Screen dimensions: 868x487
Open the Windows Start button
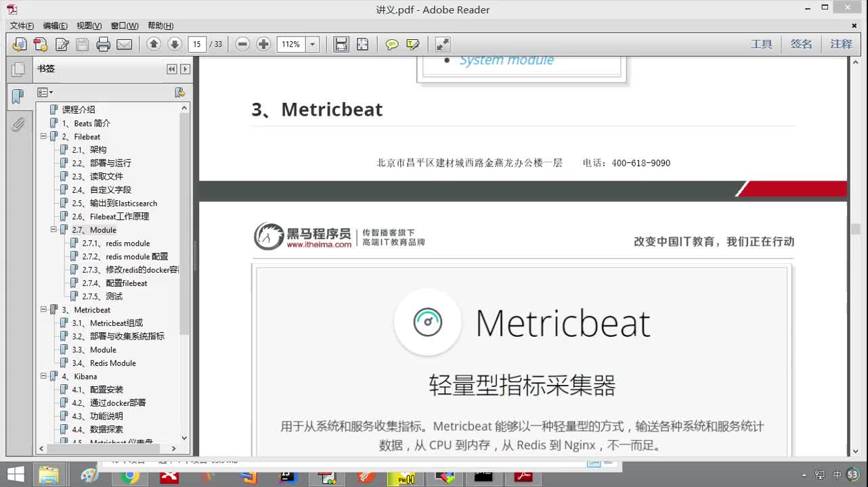click(x=15, y=474)
